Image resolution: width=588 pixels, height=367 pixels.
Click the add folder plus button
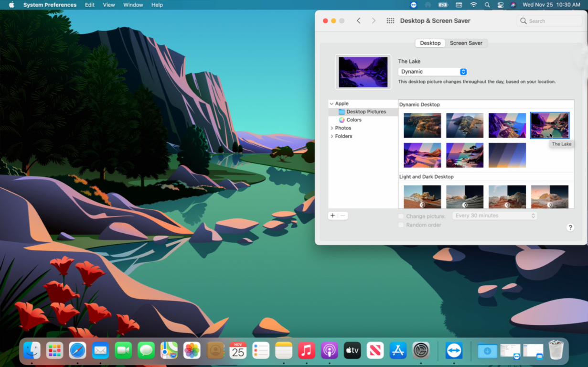pyautogui.click(x=333, y=216)
